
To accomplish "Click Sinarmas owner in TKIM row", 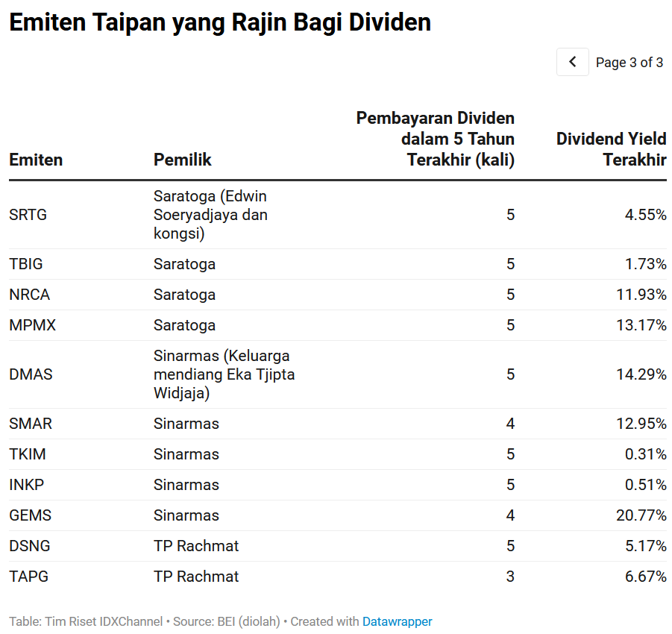I will pos(186,454).
